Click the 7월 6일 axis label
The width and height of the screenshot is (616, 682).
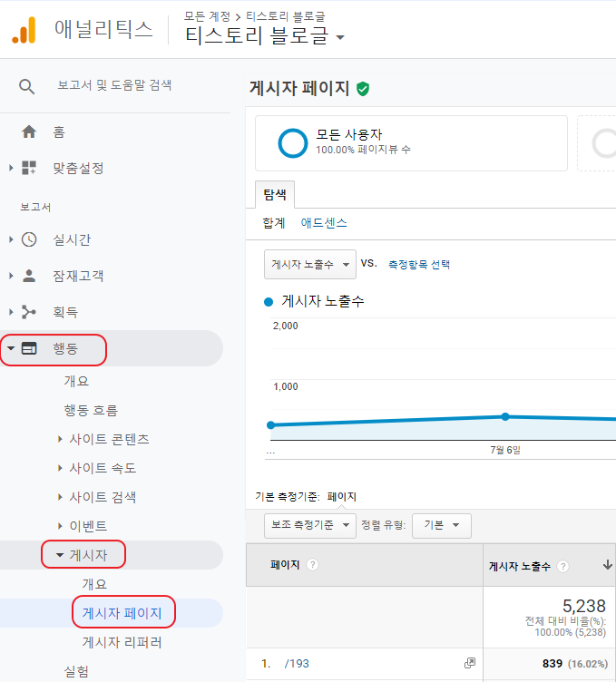[505, 450]
